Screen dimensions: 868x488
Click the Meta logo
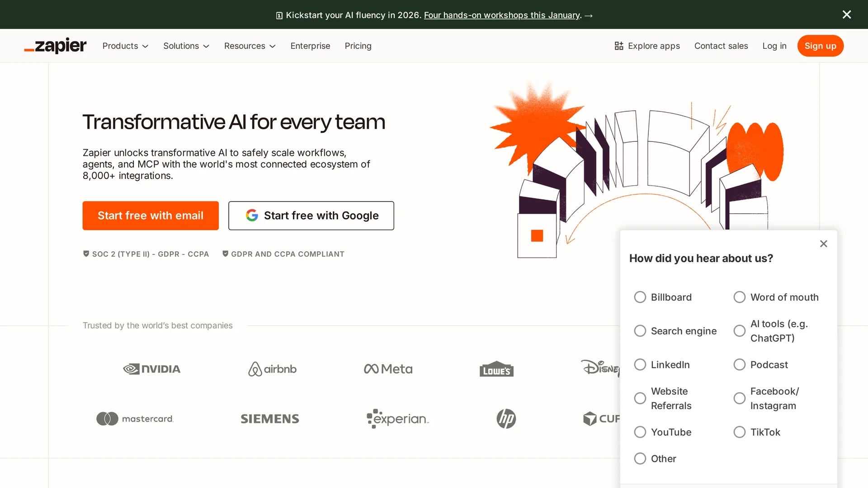tap(388, 369)
